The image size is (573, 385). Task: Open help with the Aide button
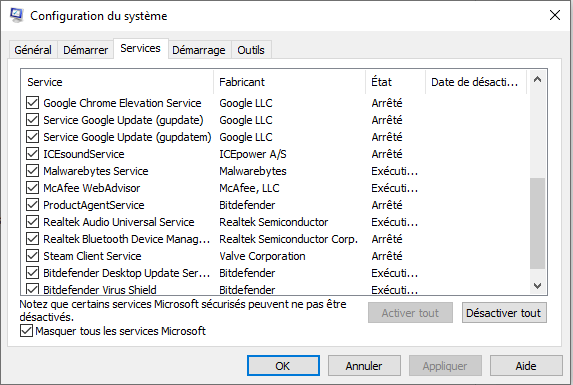pyautogui.click(x=526, y=366)
